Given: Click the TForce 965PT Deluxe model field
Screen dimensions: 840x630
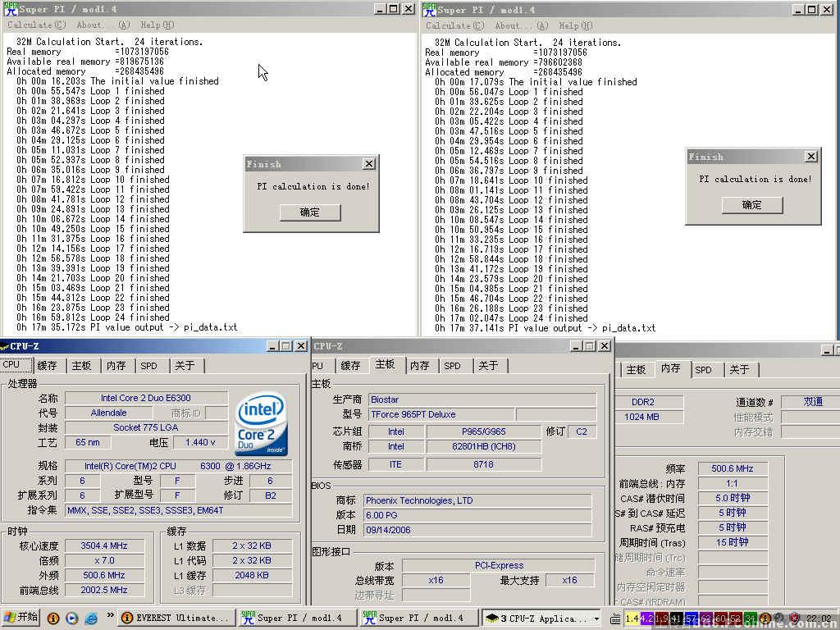Looking at the screenshot, I should tap(441, 414).
